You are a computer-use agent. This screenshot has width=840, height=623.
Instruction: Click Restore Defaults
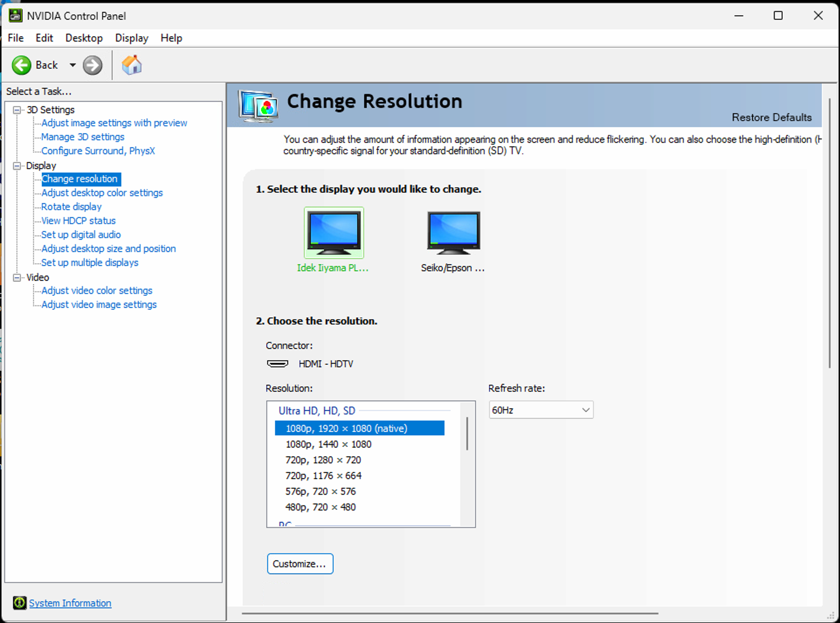pyautogui.click(x=772, y=117)
